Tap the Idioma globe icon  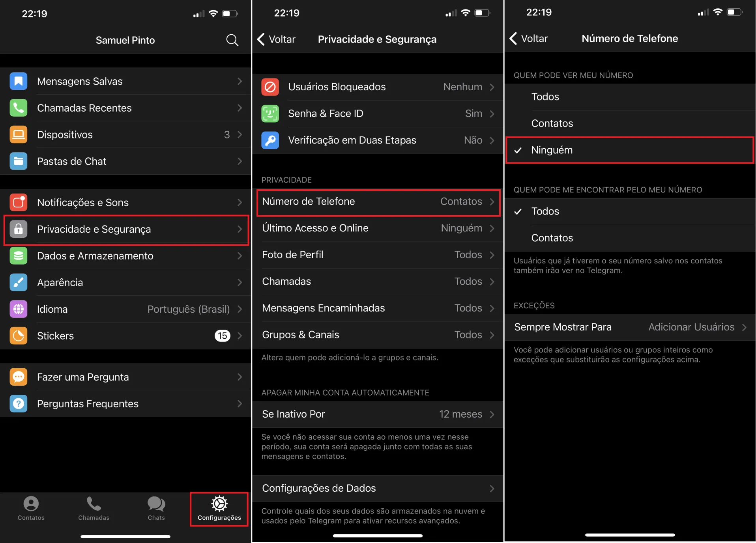click(x=19, y=309)
